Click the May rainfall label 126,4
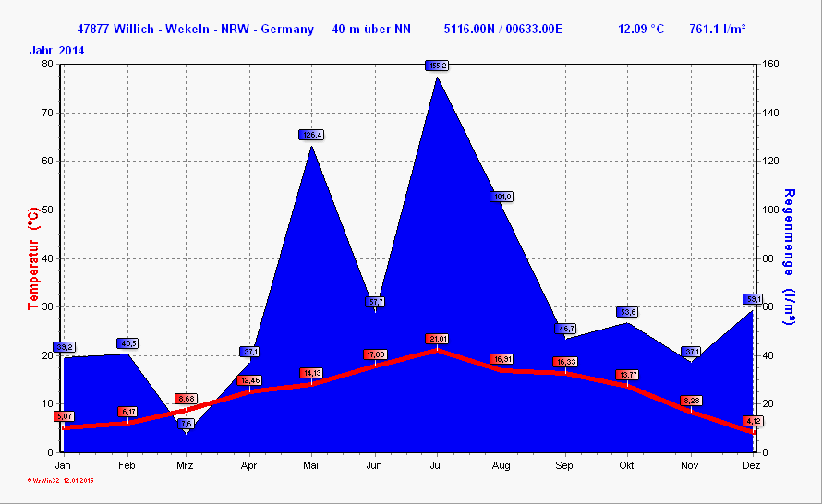822x504 pixels. [x=312, y=135]
